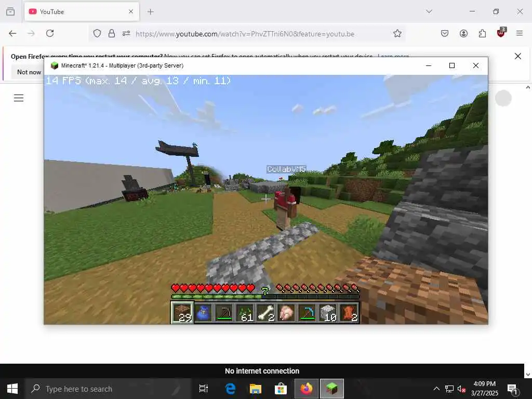Open a new Firefox tab

click(x=151, y=11)
